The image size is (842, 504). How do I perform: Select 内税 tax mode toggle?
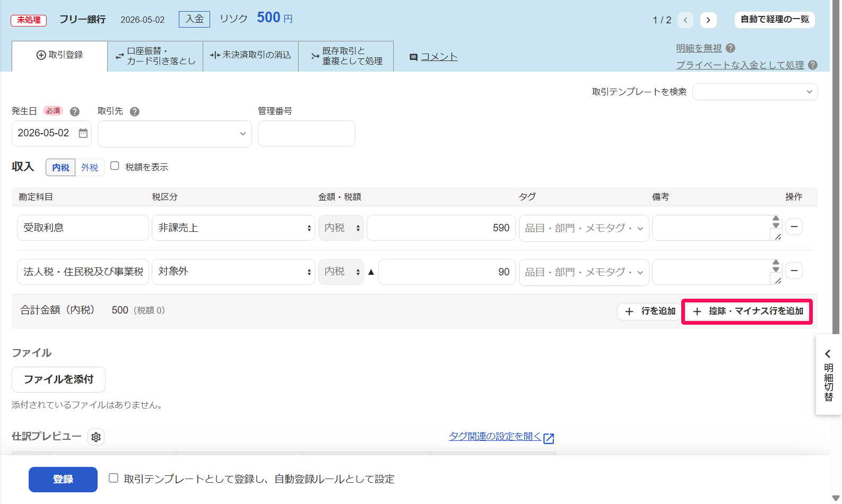point(60,168)
